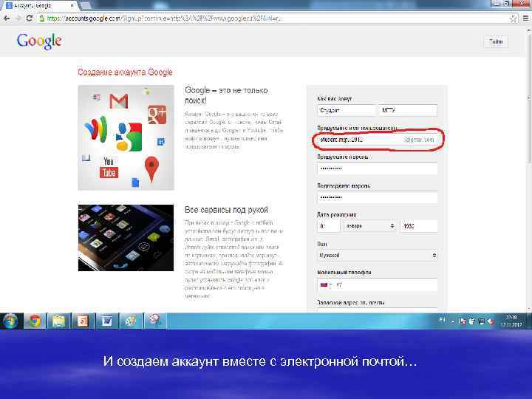Click the heading Создание аккаунта Google
Viewport: 532px width, 399px height.
coord(125,72)
